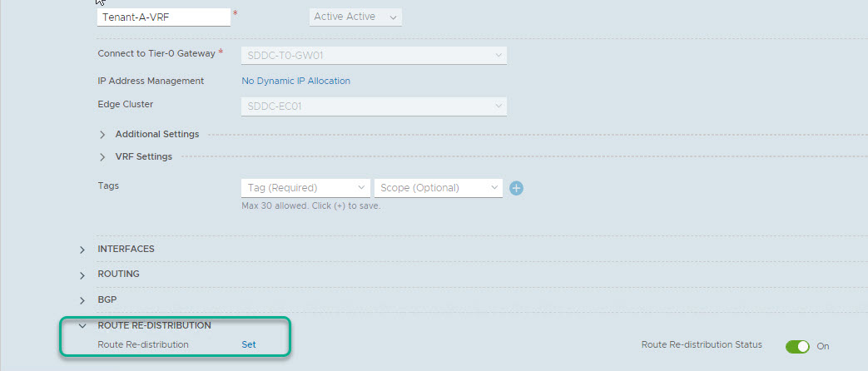Viewport: 868px width, 371px height.
Task: Click the Set link for Route Re-distribution
Action: (249, 344)
